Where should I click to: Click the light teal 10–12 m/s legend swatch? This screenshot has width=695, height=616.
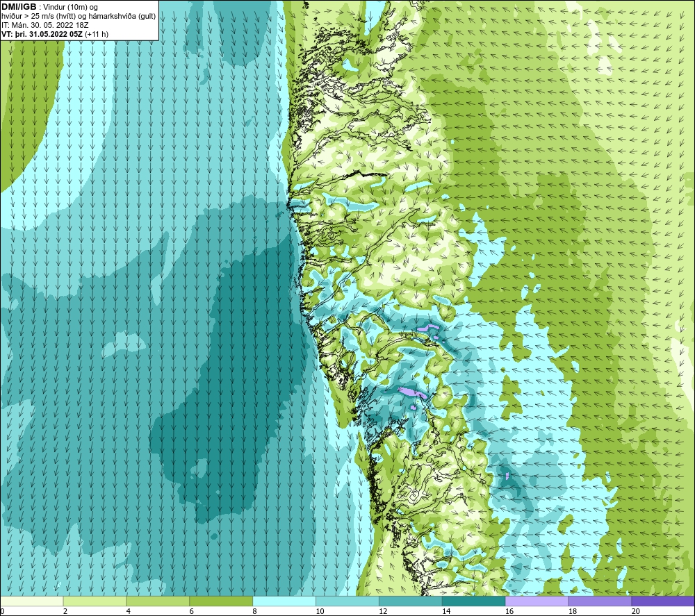point(347,601)
